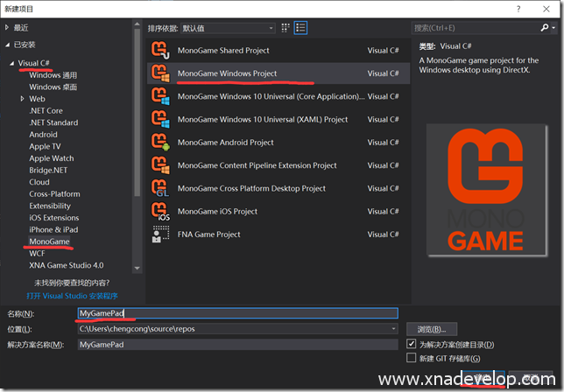
Task: Uncheck 为解决方案创建目录 checkbox
Action: (412, 345)
